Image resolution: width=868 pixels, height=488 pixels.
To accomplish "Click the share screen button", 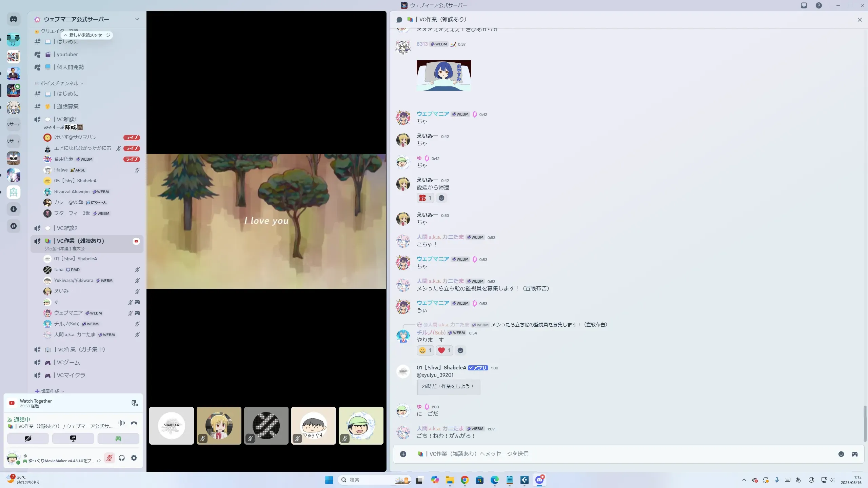I will point(73,439).
